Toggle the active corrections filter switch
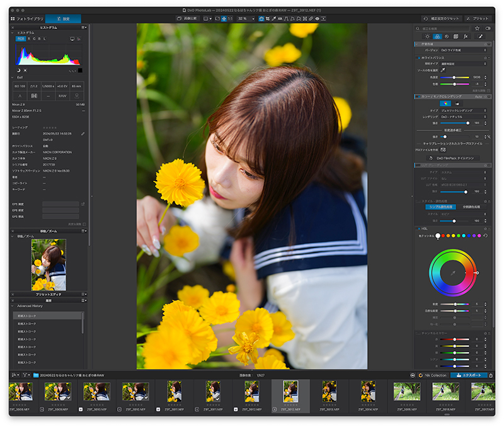Image resolution: width=504 pixels, height=427 pixels. (x=488, y=28)
